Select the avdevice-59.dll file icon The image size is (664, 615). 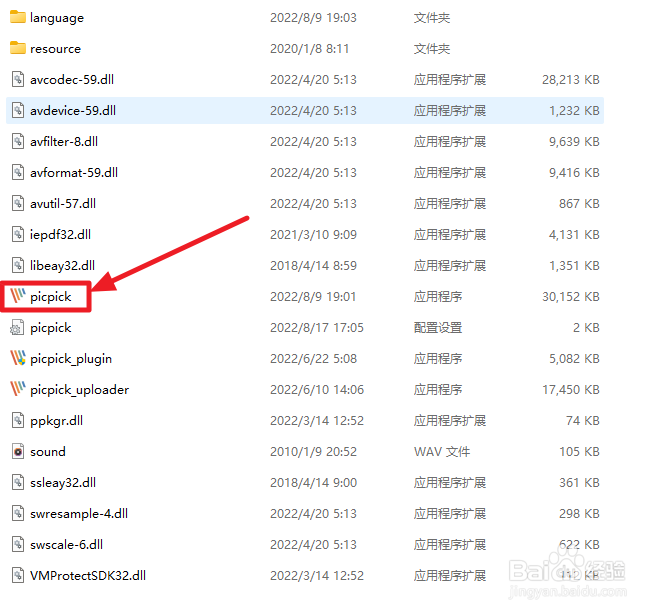[18, 111]
